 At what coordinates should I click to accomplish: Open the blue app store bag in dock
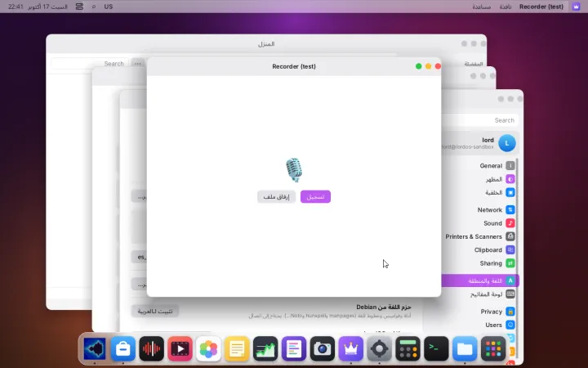click(x=123, y=349)
